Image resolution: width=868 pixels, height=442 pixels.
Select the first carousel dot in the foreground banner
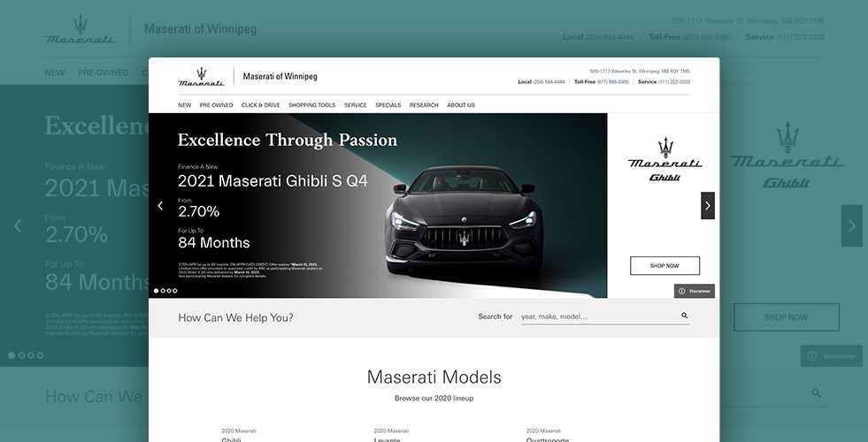(157, 291)
